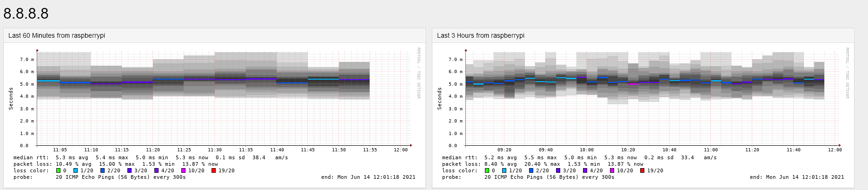Click the median rtt line under the 60 Minutes graph

coord(151,157)
